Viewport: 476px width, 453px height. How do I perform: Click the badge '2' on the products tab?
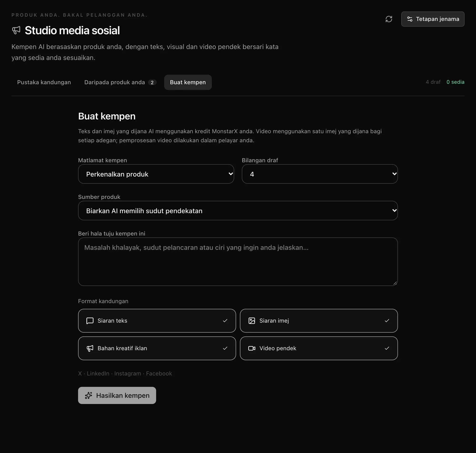click(x=152, y=83)
